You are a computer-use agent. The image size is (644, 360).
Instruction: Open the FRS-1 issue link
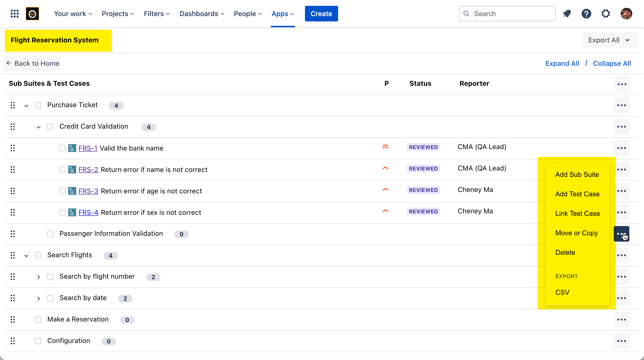point(88,148)
